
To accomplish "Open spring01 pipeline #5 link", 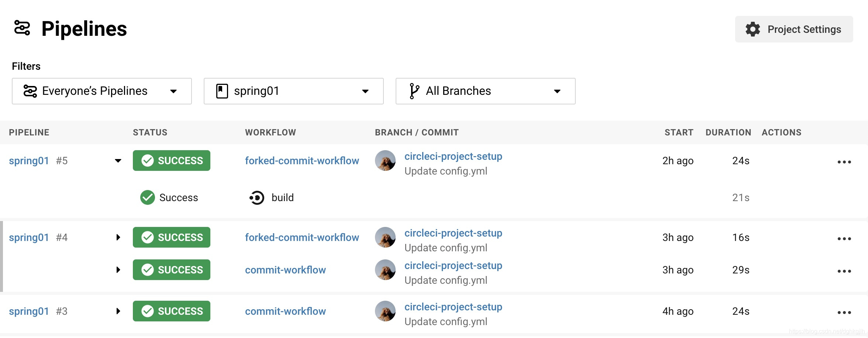I will [x=29, y=161].
